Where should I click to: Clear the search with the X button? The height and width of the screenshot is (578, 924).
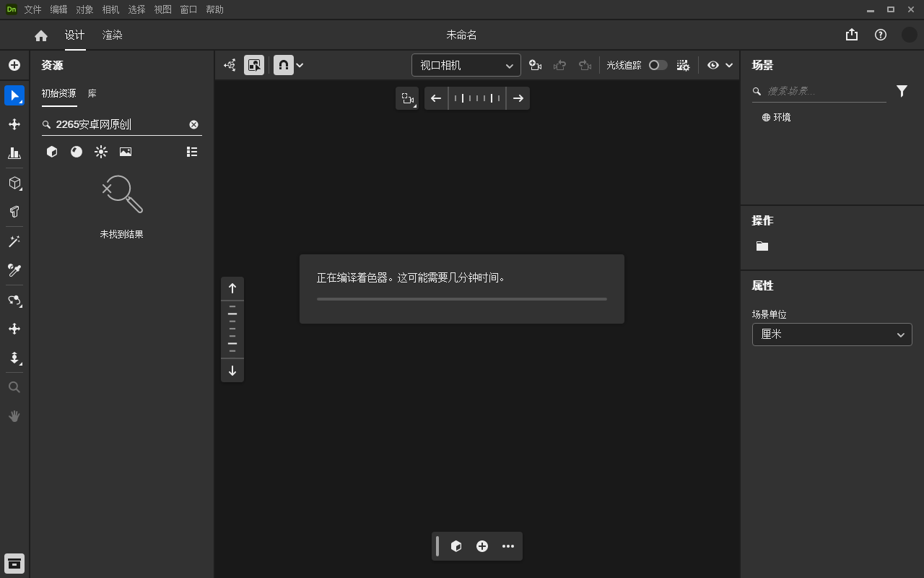click(x=193, y=124)
